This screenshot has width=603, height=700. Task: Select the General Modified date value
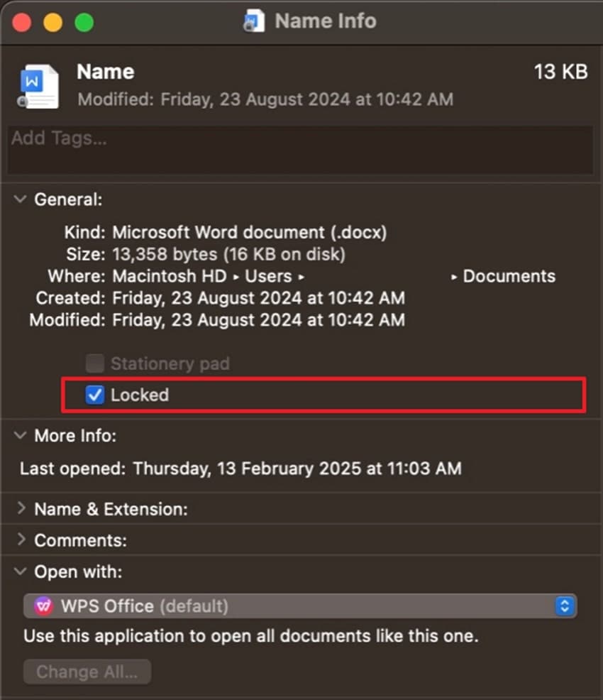click(259, 319)
